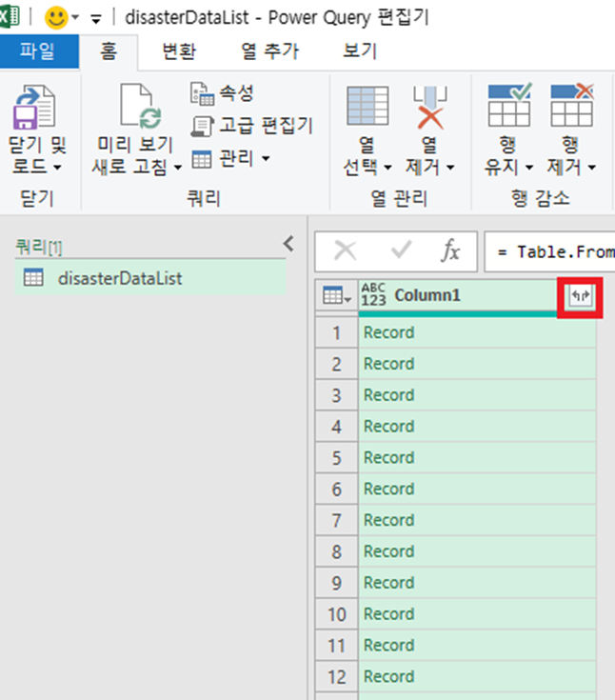Image resolution: width=615 pixels, height=700 pixels.
Task: Open Record in row 6
Action: (388, 489)
